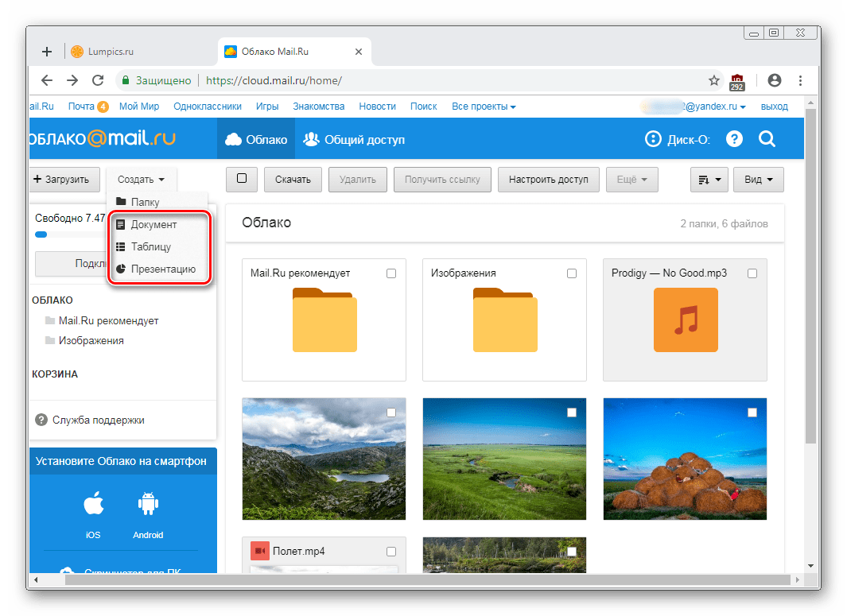Bookmark page with the star icon
Screen dimensions: 847x616
(714, 80)
